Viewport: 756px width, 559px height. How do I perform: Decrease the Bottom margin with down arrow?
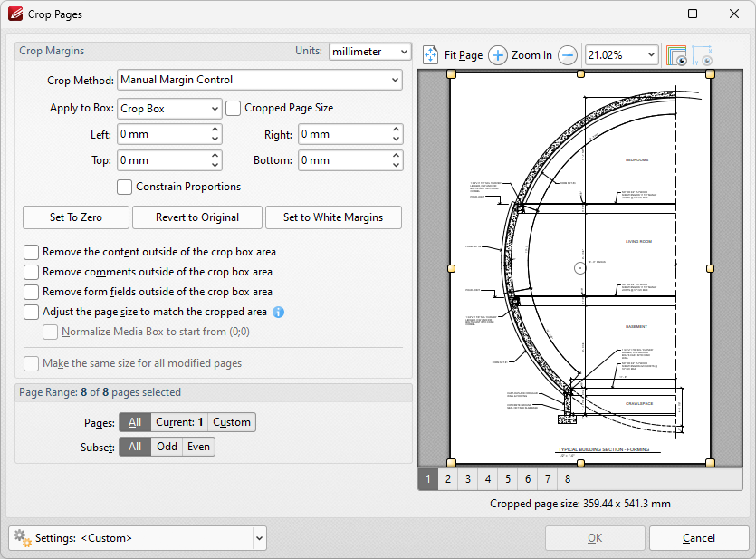tap(396, 165)
